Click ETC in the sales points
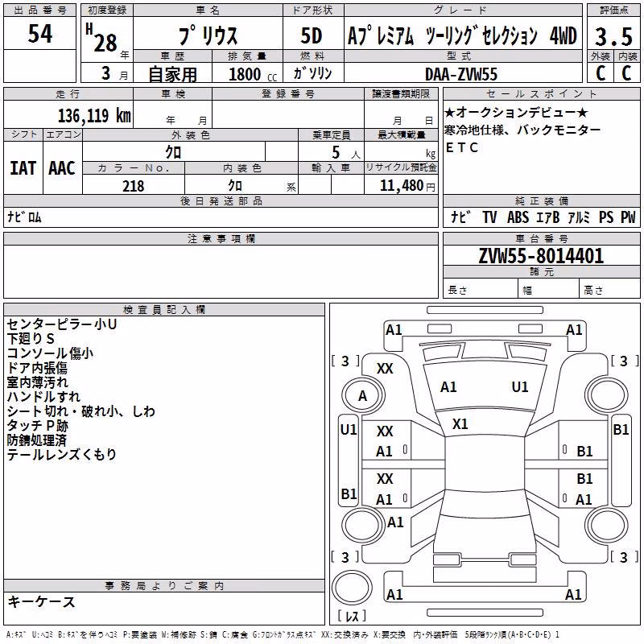The height and width of the screenshot is (644, 644). (462, 147)
